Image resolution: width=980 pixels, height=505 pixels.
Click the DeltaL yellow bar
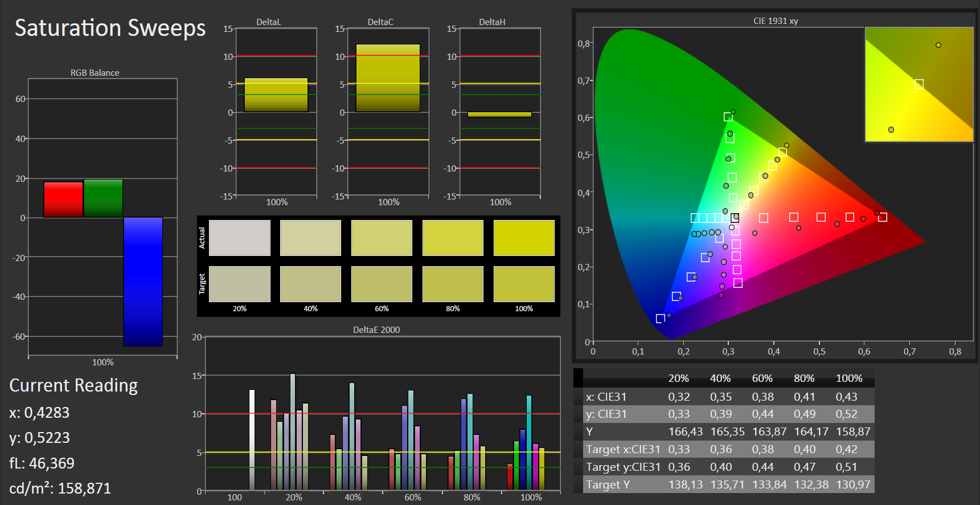coord(276,95)
